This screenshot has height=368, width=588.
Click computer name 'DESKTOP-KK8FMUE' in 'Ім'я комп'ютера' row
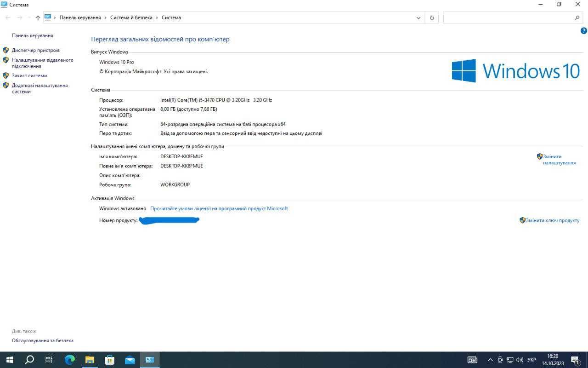(181, 156)
